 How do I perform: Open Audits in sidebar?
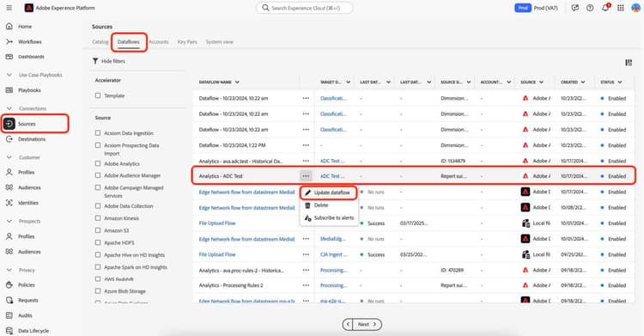[25, 315]
